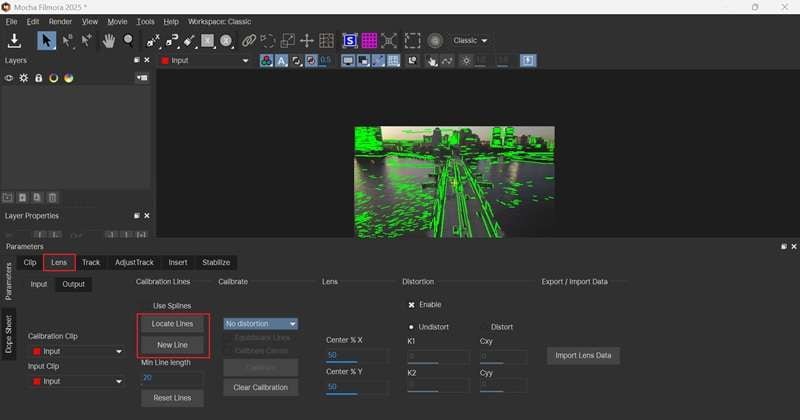Toggle the grid overlay icon in view toolbar

point(393,61)
